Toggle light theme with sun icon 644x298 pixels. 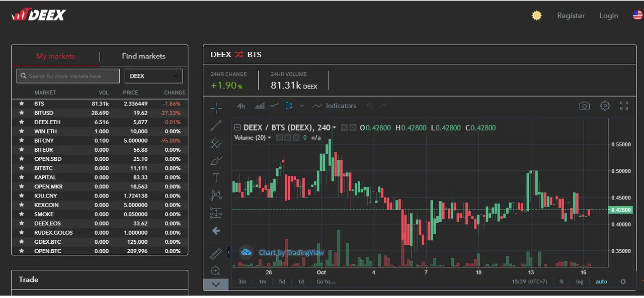click(537, 16)
